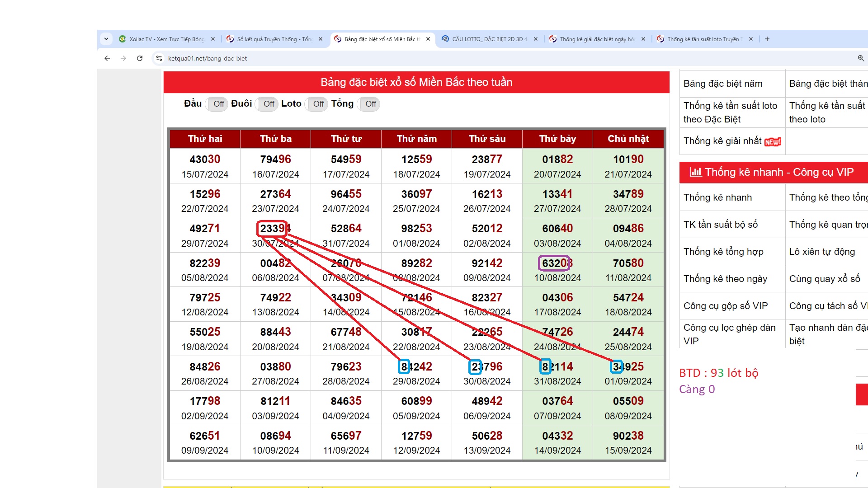Reload the page with refresh icon
The height and width of the screenshot is (488, 868).
pos(140,58)
